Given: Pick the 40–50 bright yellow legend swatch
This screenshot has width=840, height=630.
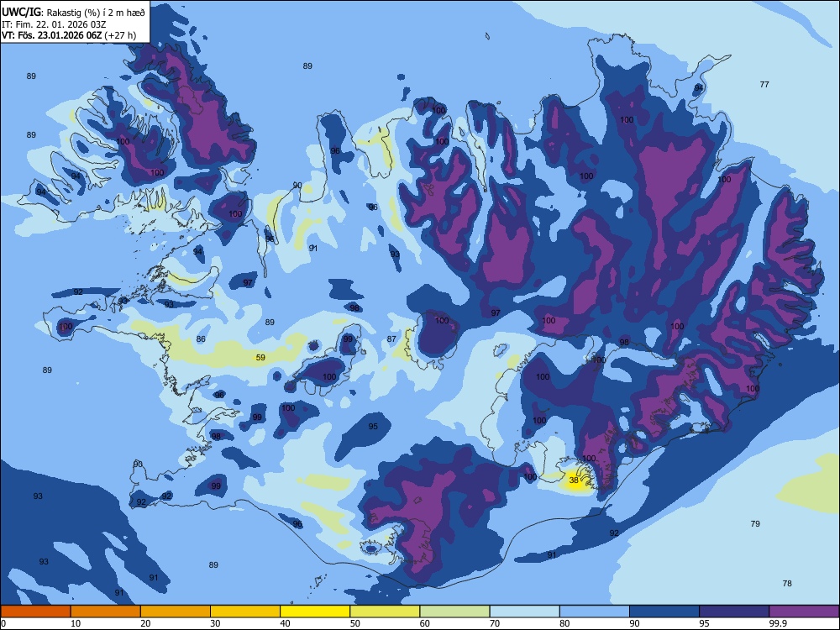Looking at the screenshot, I should point(315,612).
